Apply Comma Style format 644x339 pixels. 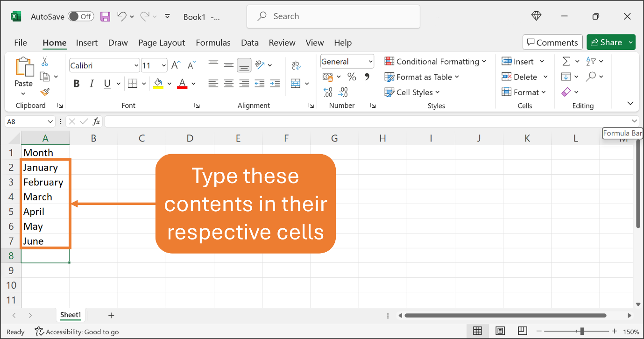coord(367,77)
